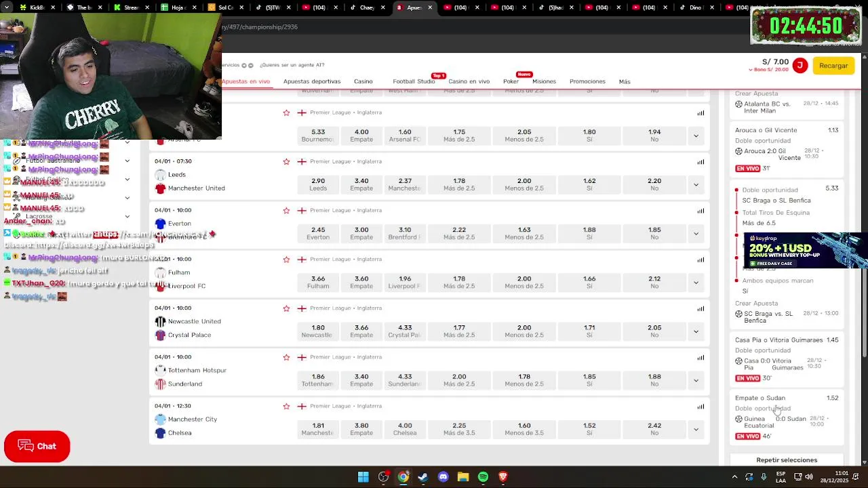Open Spotify from the taskbar
The height and width of the screenshot is (488, 868).
pos(483,477)
